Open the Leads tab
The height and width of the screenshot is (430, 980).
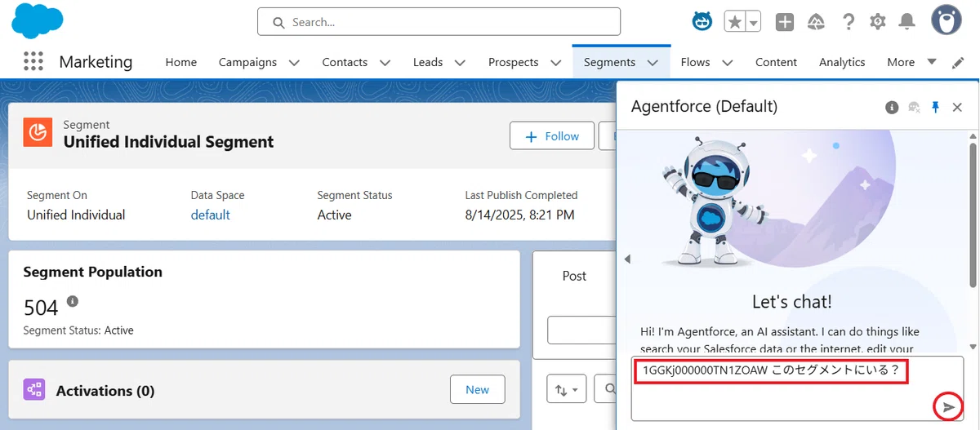pyautogui.click(x=428, y=62)
